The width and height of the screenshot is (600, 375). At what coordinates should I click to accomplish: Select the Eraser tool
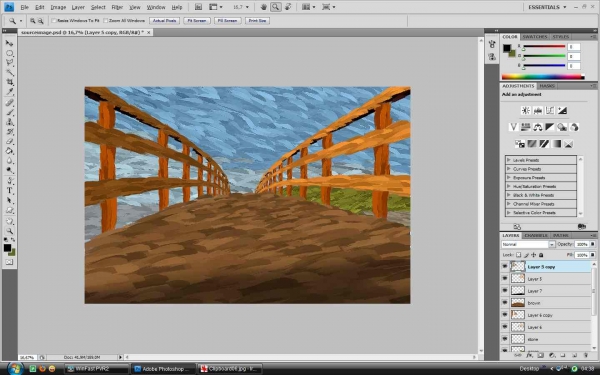tap(10, 142)
